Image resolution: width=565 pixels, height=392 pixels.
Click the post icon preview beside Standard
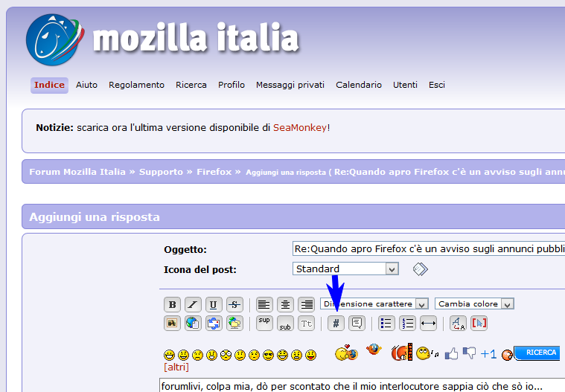pyautogui.click(x=420, y=269)
